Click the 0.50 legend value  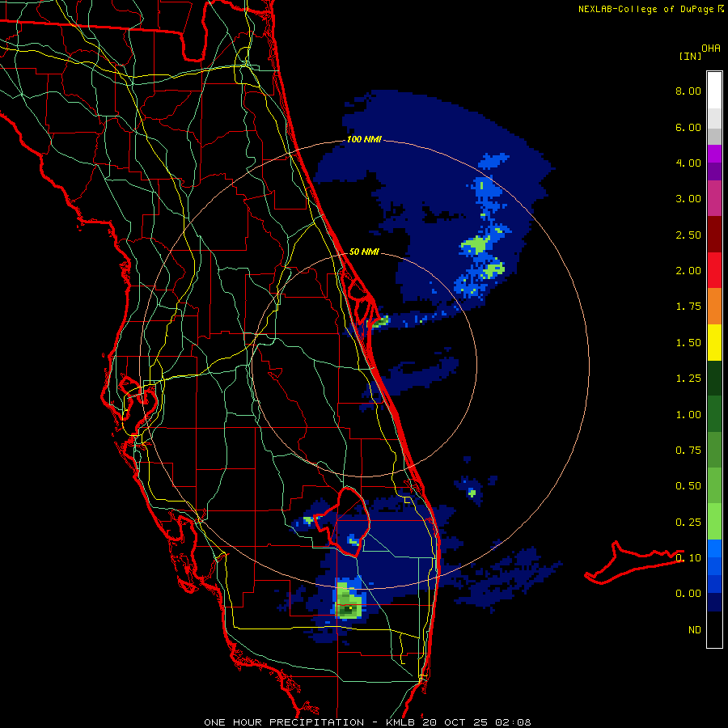(688, 486)
